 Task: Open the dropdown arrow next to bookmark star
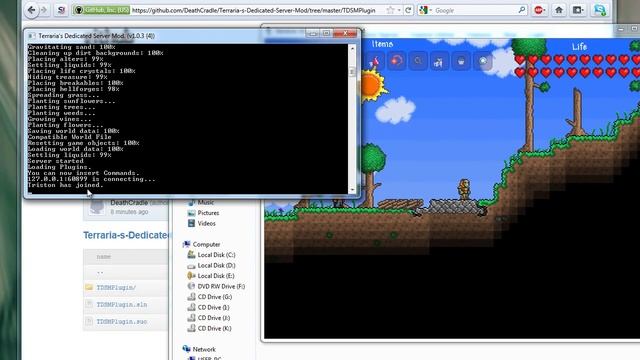coord(399,10)
